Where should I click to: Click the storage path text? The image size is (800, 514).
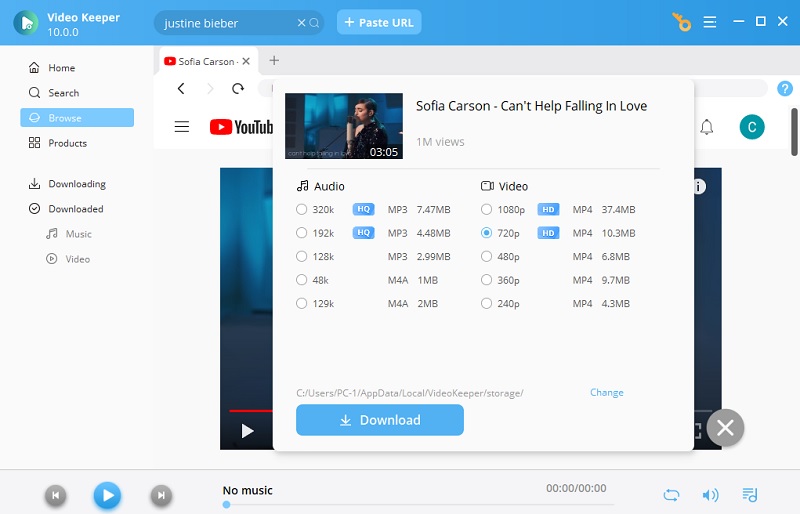point(410,393)
